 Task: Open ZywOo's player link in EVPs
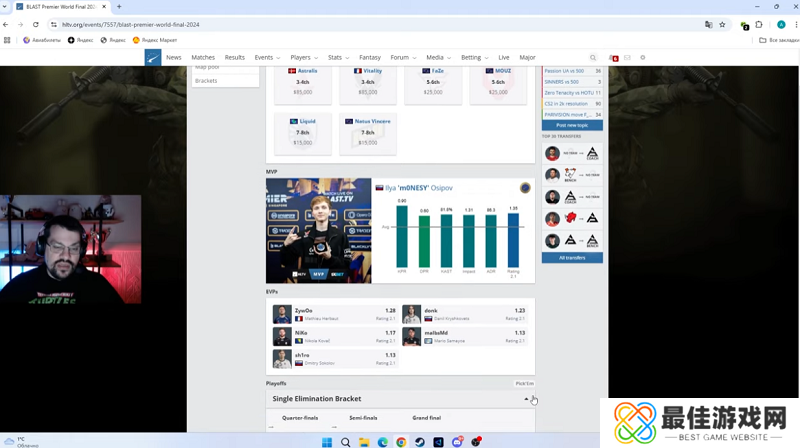[x=303, y=311]
